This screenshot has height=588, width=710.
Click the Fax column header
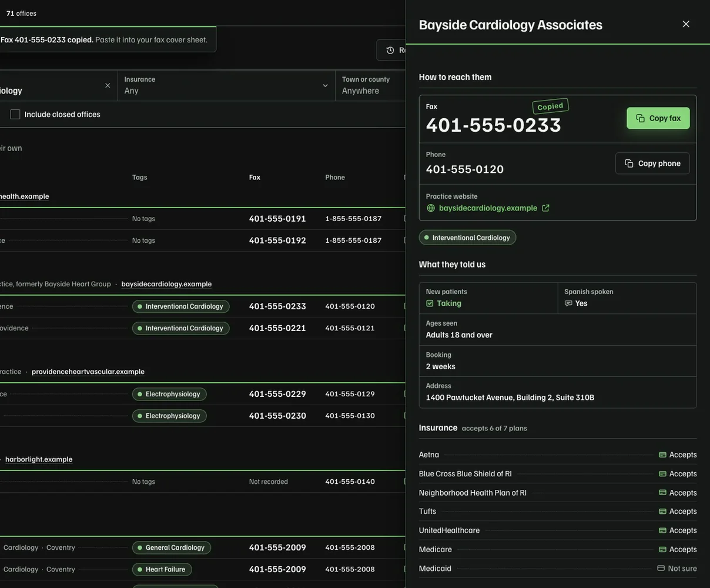pyautogui.click(x=254, y=178)
